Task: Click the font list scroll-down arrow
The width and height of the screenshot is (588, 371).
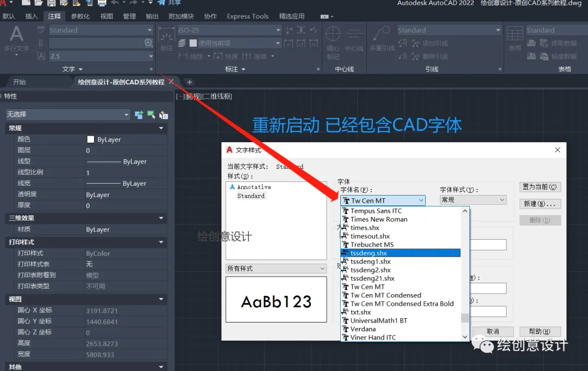Action: 464,337
